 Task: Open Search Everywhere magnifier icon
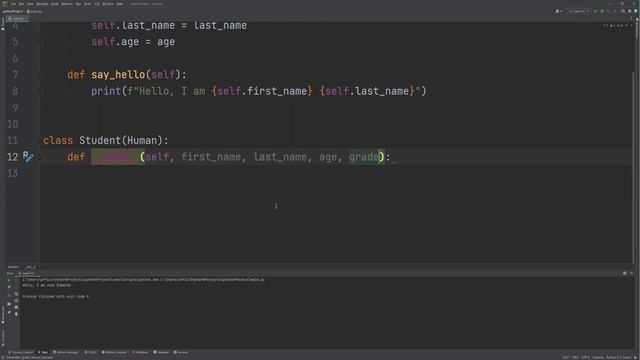pyautogui.click(x=623, y=11)
